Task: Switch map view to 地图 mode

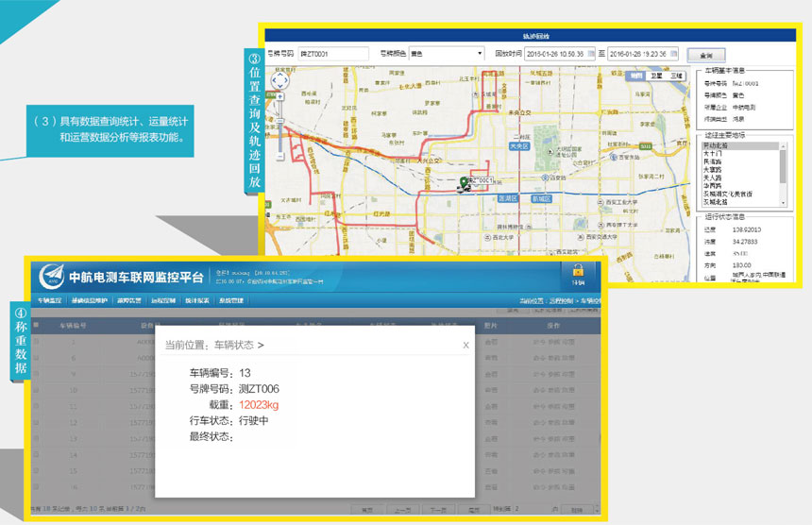Action: click(x=636, y=76)
